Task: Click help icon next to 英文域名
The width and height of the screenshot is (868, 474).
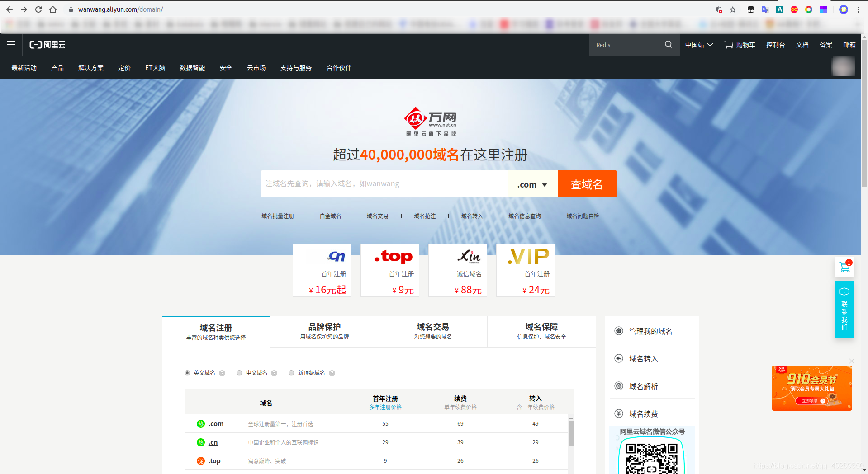Action: tap(222, 373)
